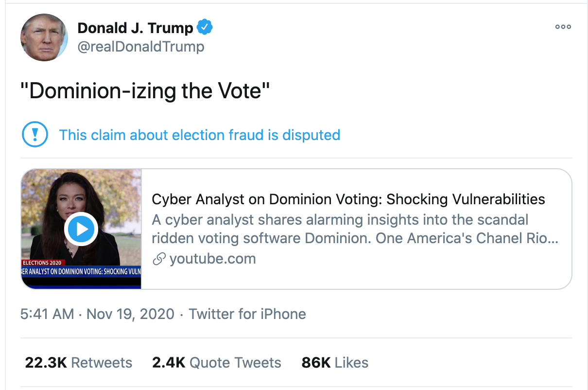The image size is (588, 390).
Task: View the 86K Likes list
Action: [335, 362]
